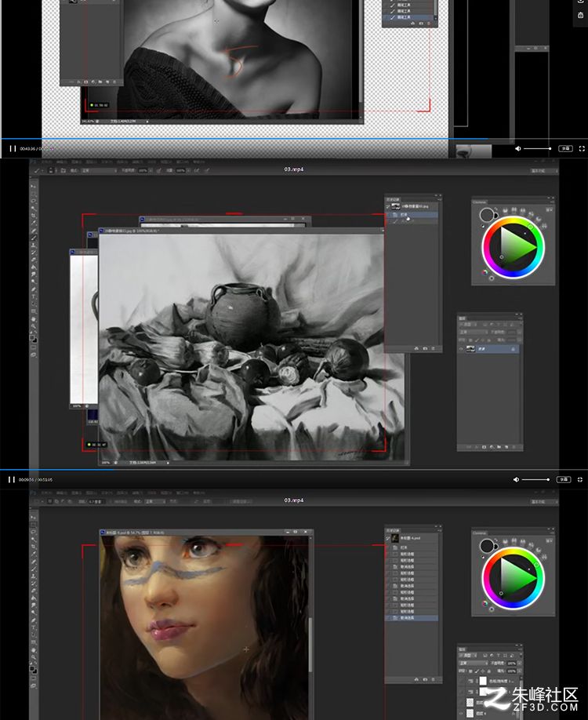Select Move tool in still-life Photoshop toolbar
This screenshot has width=588, height=720.
[33, 187]
